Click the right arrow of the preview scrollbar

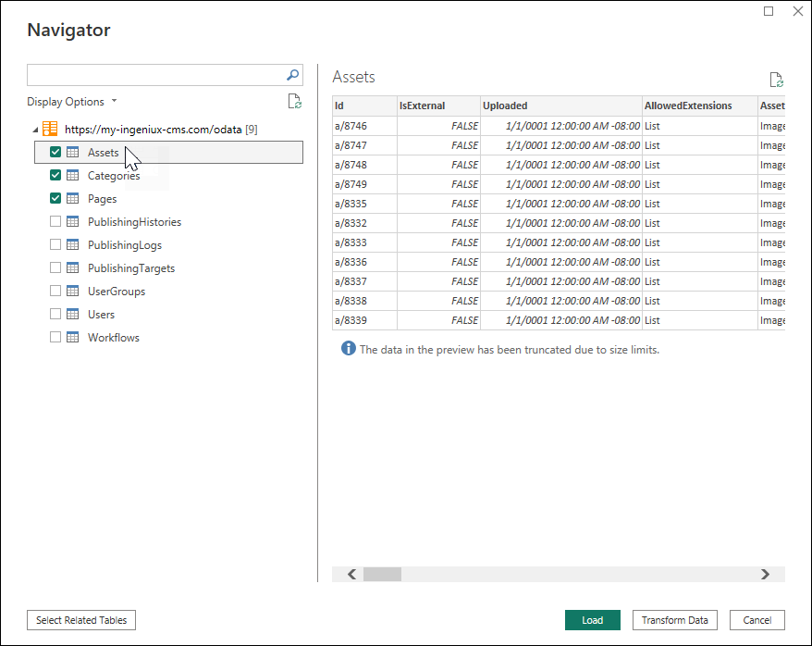(765, 574)
